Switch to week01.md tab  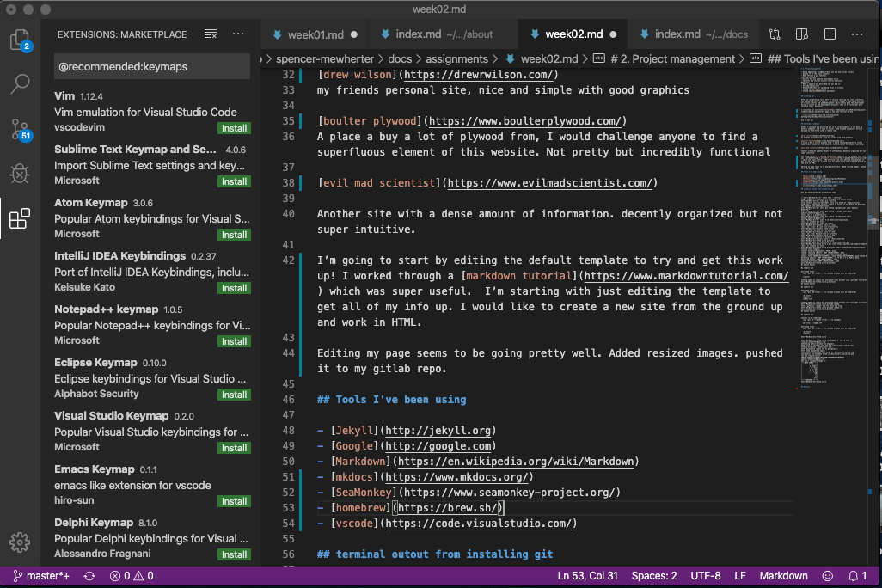[x=315, y=34]
